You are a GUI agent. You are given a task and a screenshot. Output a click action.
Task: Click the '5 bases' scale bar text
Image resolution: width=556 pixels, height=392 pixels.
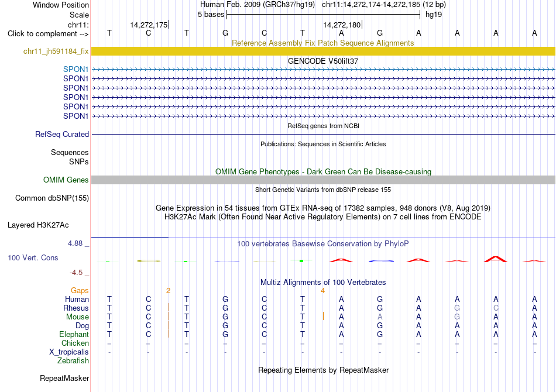(x=211, y=15)
